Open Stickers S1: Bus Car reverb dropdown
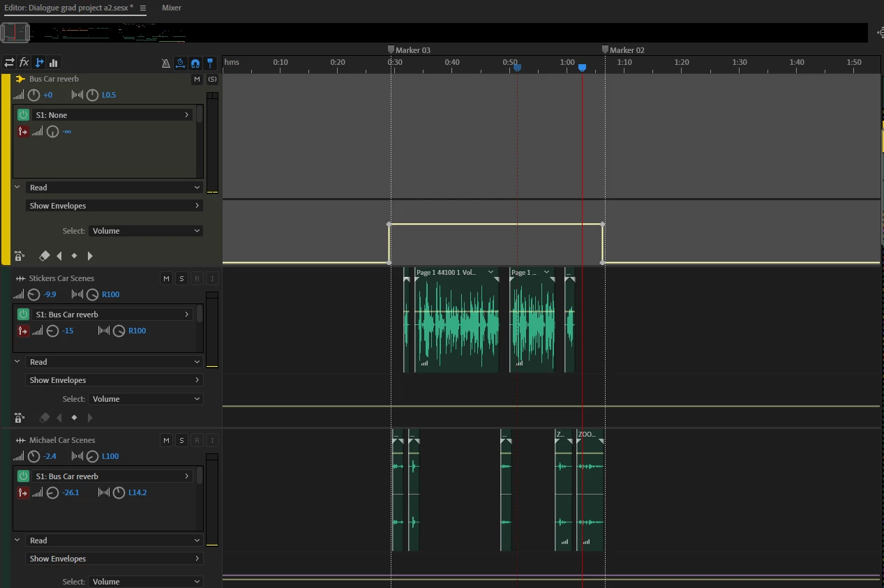This screenshot has height=588, width=884. [112, 315]
